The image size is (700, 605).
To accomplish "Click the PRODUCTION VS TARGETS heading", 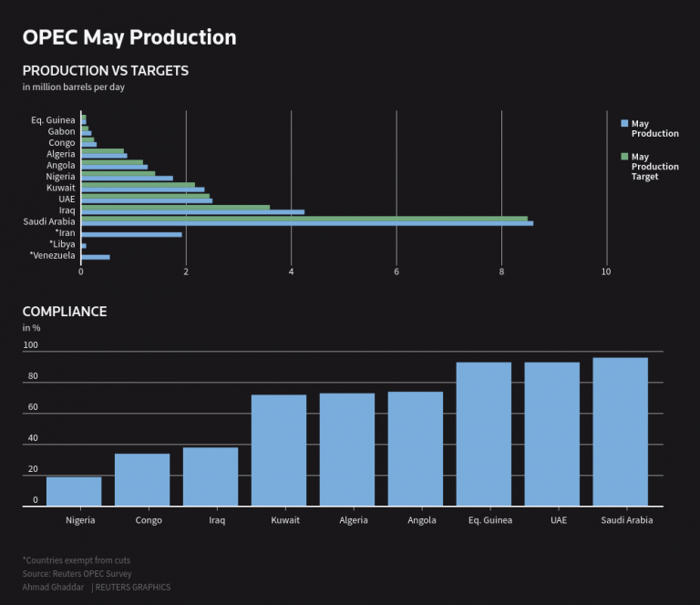I will click(106, 70).
